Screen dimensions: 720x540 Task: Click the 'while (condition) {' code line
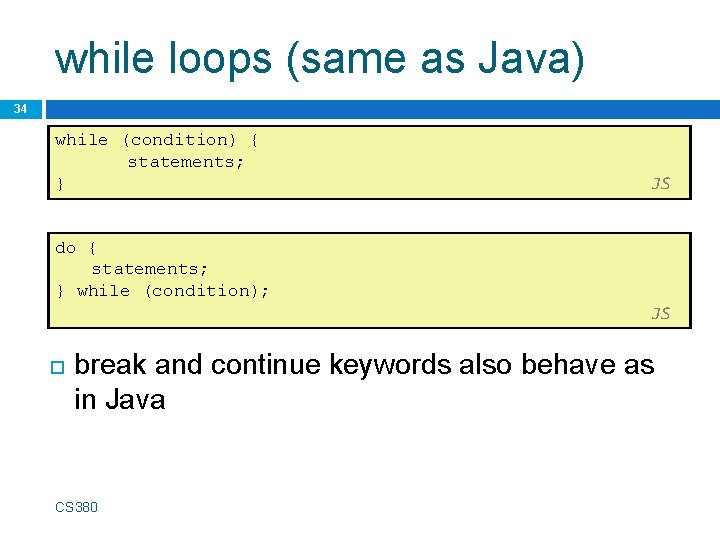pyautogui.click(x=157, y=140)
